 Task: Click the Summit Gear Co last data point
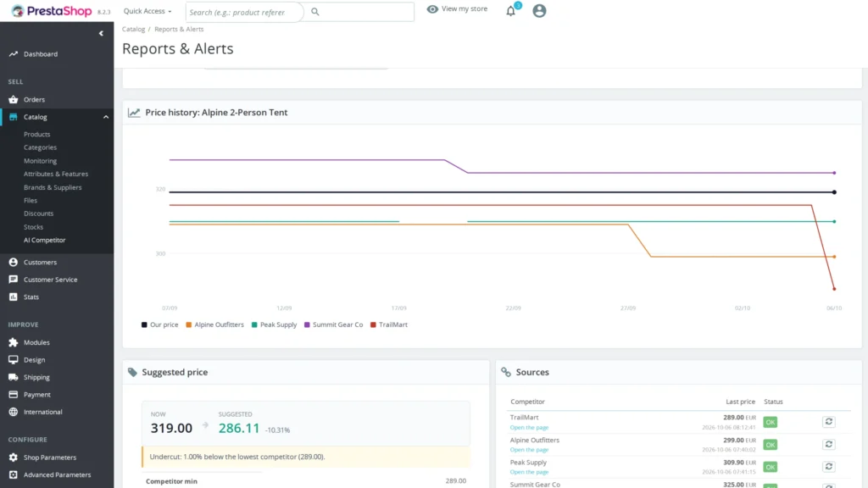834,173
